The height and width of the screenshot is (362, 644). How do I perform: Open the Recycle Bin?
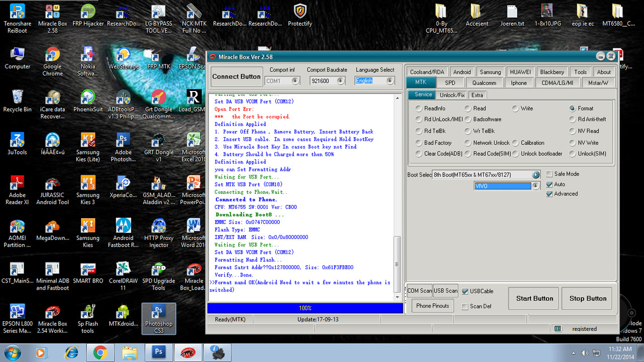[18, 101]
